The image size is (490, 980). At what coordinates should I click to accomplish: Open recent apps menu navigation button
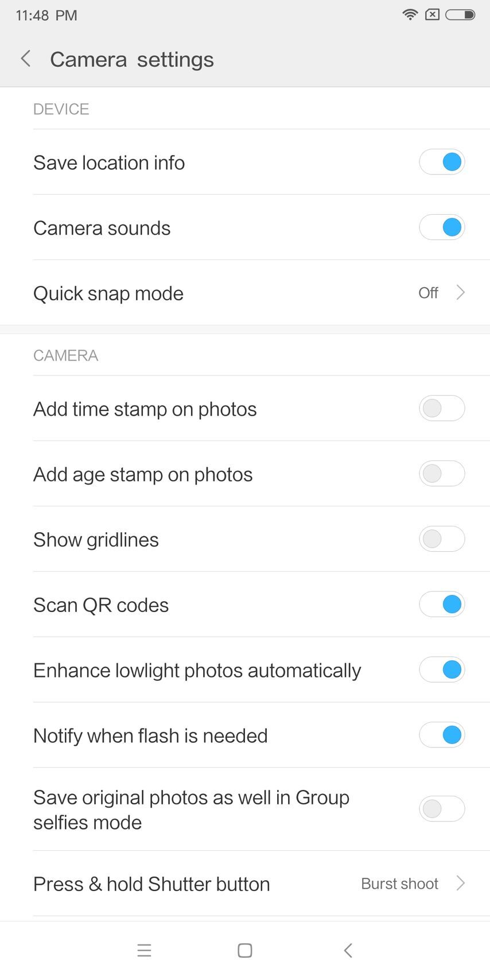[x=145, y=950]
